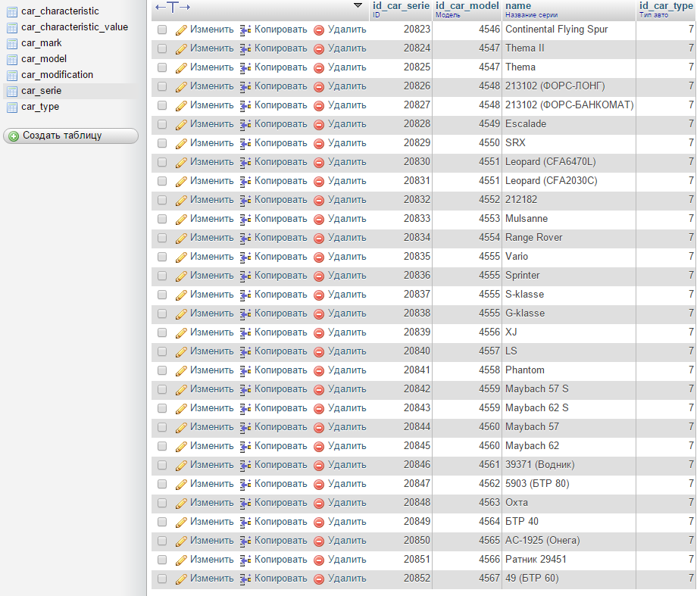
Task: Click the car_type table icon in sidebar
Action: (x=12, y=108)
